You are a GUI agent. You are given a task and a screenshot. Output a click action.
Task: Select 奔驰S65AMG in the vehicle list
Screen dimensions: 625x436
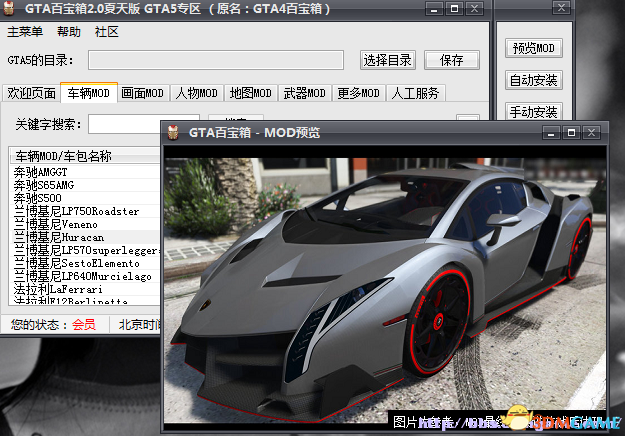point(86,185)
